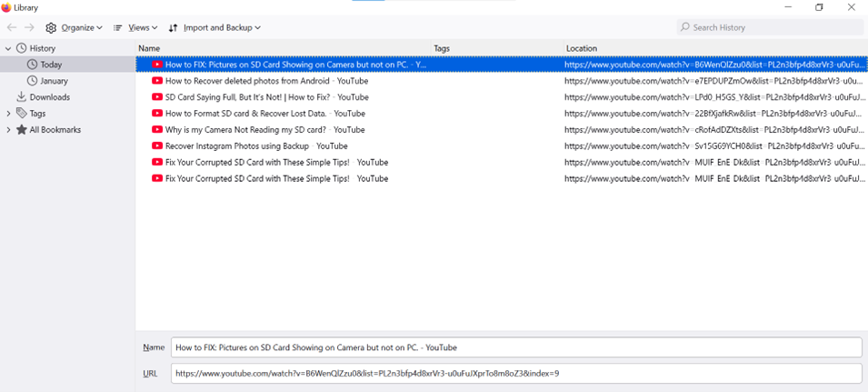This screenshot has height=392, width=868.
Task: Go back with the left arrow button
Action: point(12,27)
